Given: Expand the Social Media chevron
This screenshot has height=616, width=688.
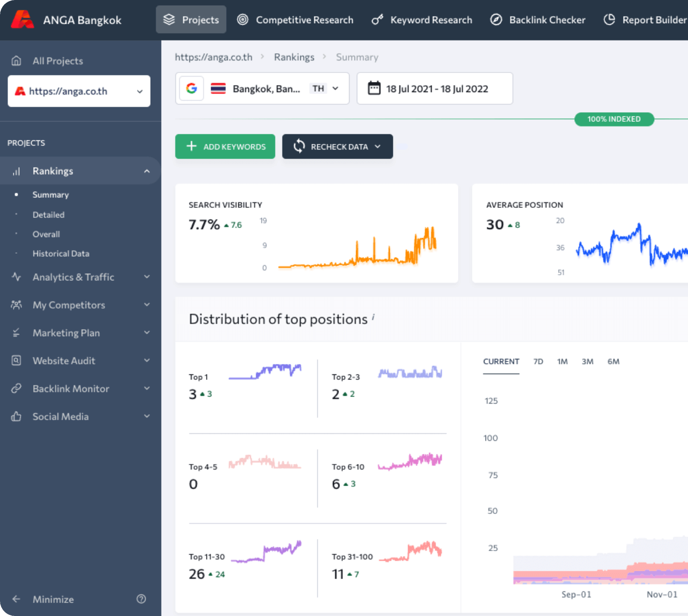Looking at the screenshot, I should [147, 416].
